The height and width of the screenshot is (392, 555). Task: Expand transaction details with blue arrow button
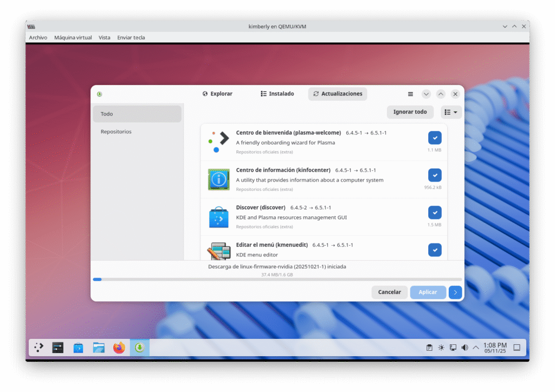(x=455, y=292)
